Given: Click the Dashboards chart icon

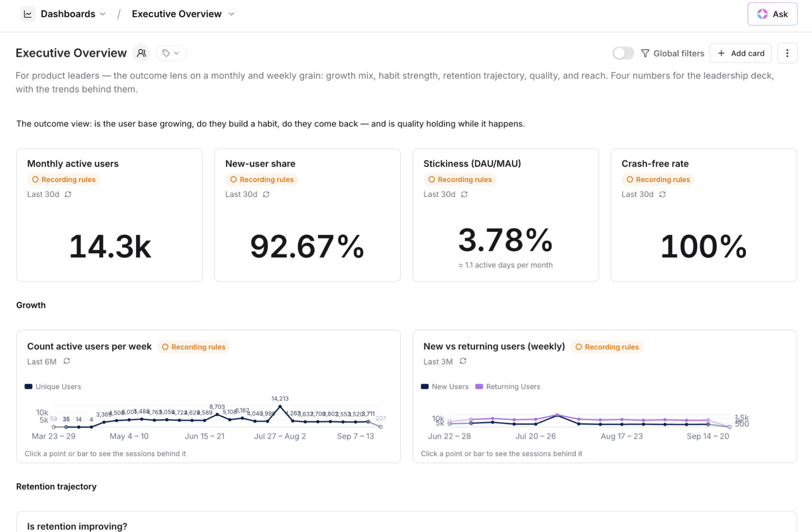Looking at the screenshot, I should pyautogui.click(x=28, y=14).
